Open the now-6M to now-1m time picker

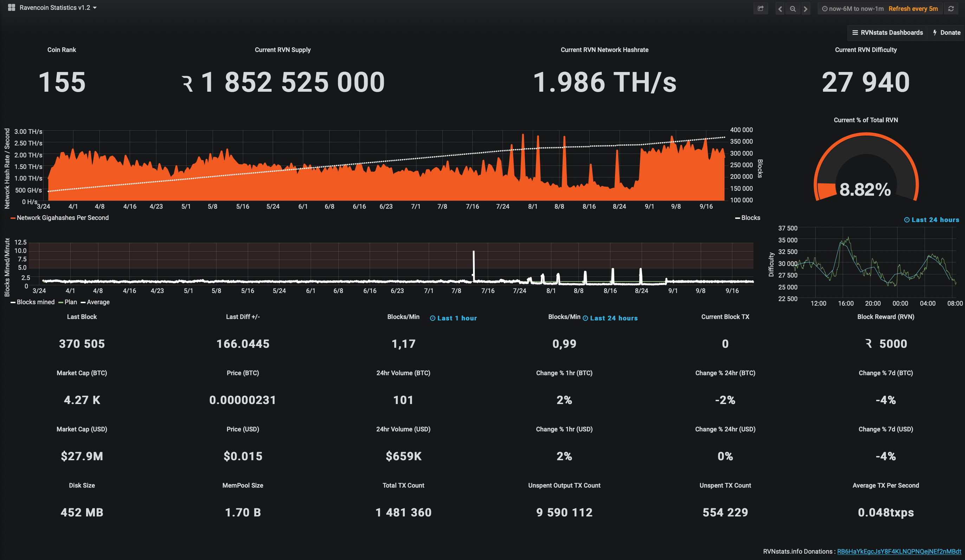tap(853, 9)
